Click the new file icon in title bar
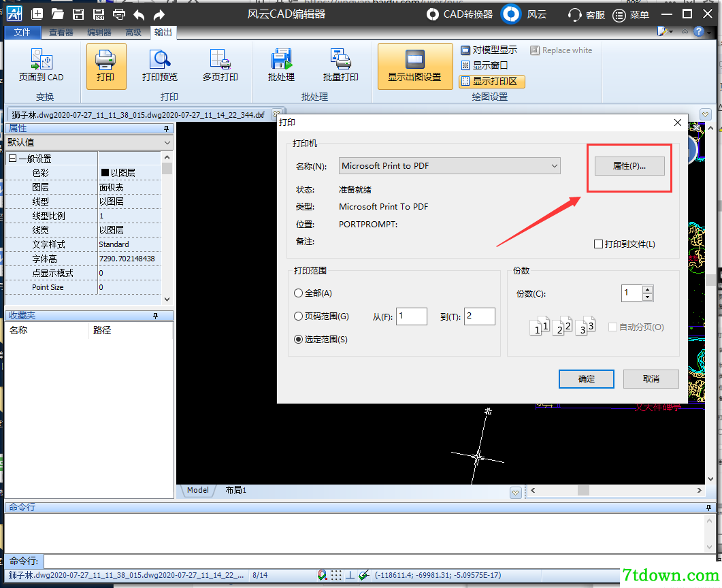 [x=37, y=14]
